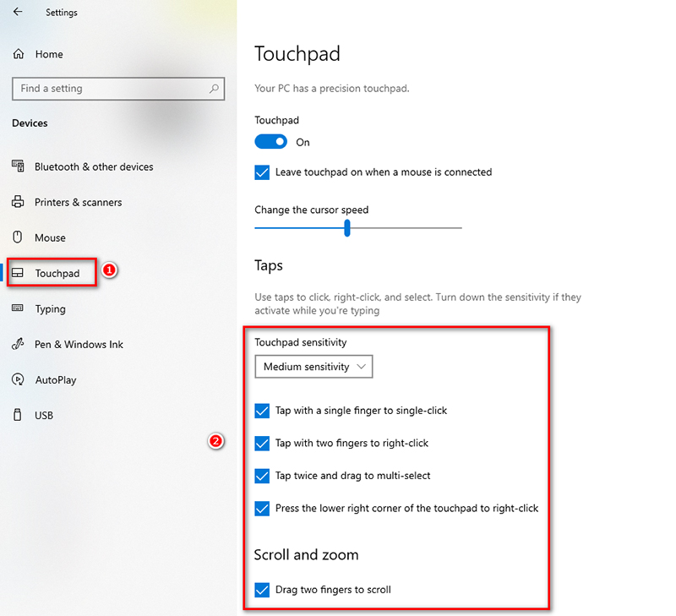Click the Pen & Windows Ink icon
Screen dimensions: 676x616
point(18,344)
